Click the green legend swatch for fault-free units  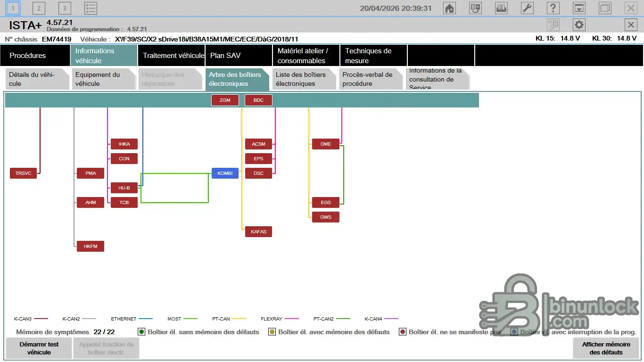pyautogui.click(x=141, y=332)
